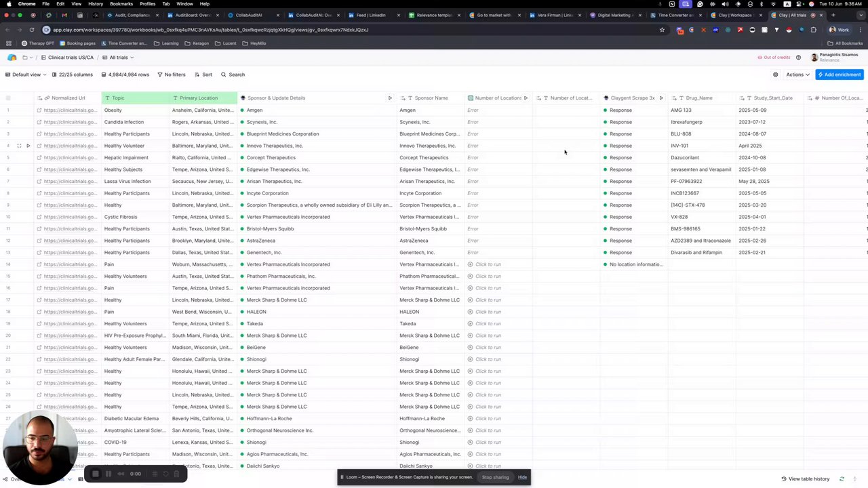Open the Panagiotis Sisamos account menu

click(x=835, y=57)
